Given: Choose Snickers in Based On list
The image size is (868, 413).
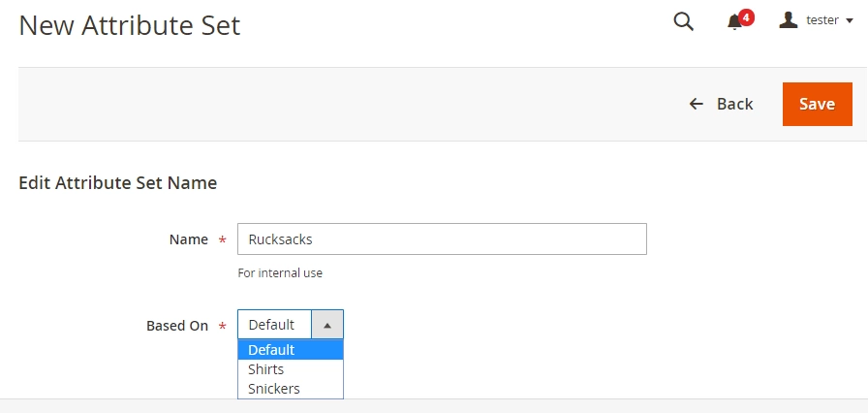Looking at the screenshot, I should [291, 389].
